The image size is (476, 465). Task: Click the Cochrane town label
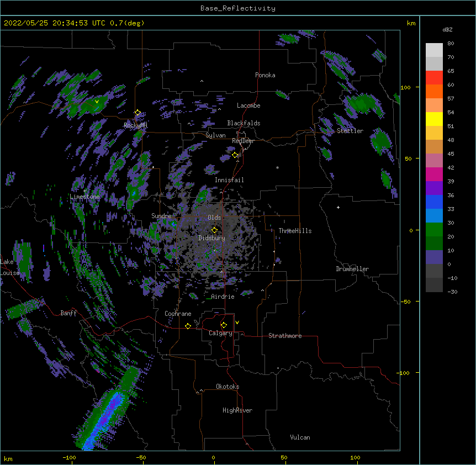click(178, 314)
